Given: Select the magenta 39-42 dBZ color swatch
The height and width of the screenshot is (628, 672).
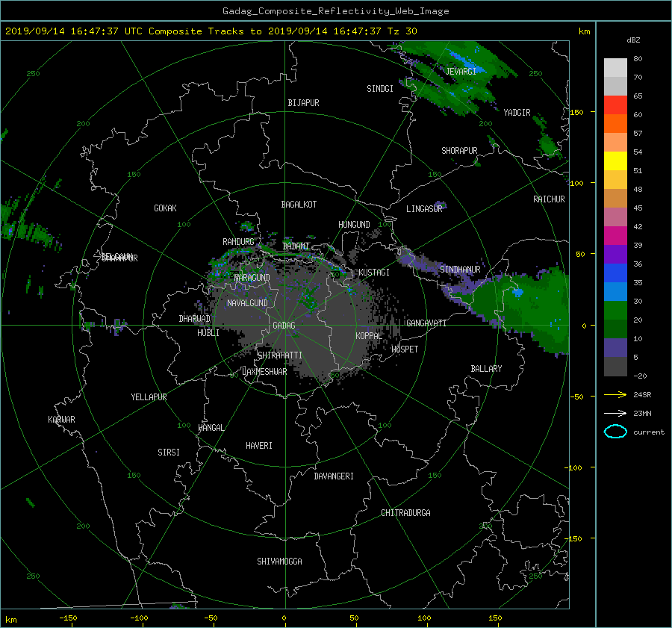Looking at the screenshot, I should (x=615, y=236).
